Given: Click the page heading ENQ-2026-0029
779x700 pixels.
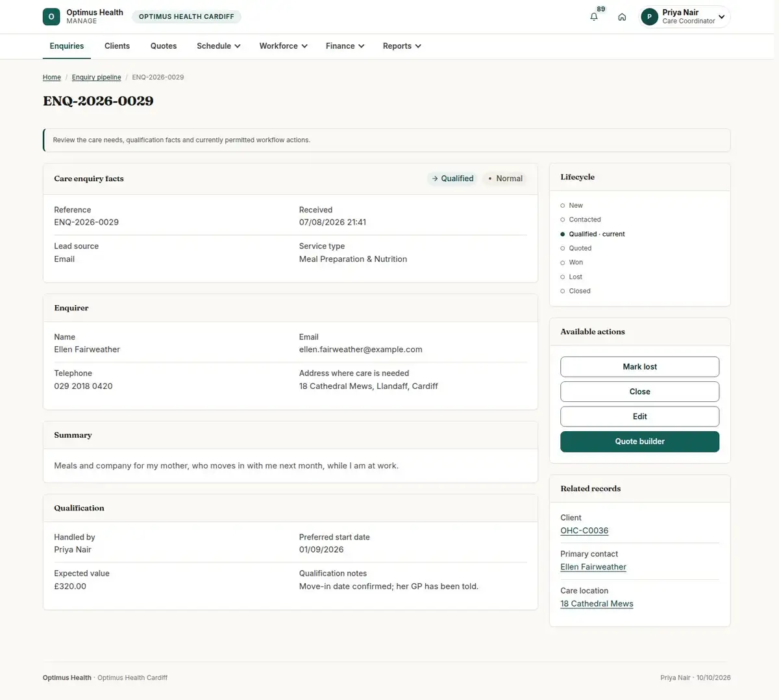Looking at the screenshot, I should [98, 101].
